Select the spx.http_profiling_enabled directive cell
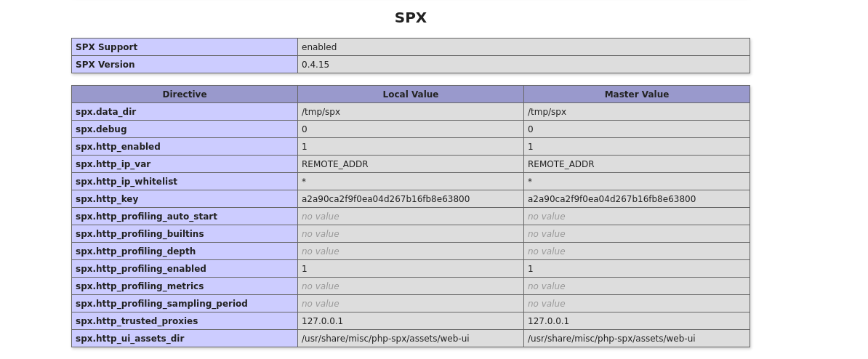The height and width of the screenshot is (359, 868). click(141, 269)
